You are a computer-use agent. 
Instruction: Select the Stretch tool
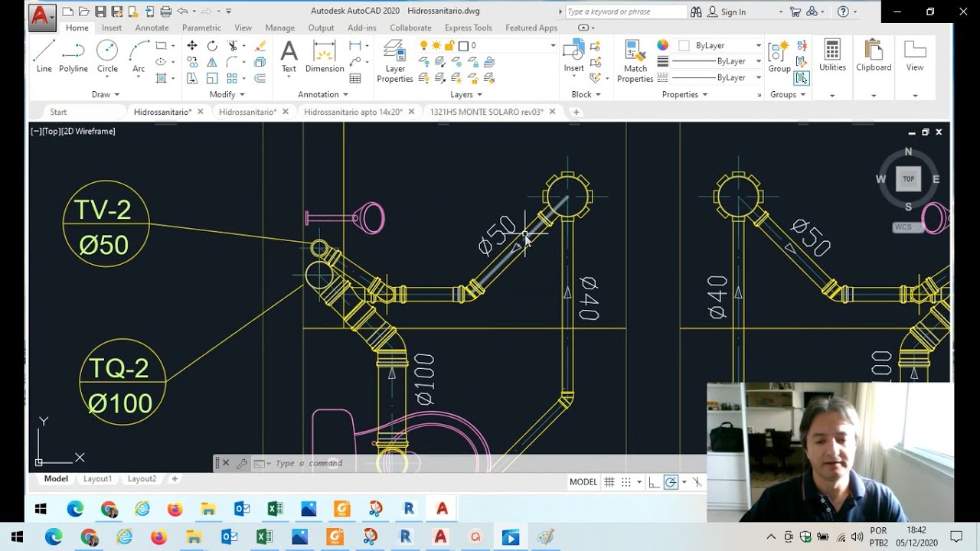(192, 78)
